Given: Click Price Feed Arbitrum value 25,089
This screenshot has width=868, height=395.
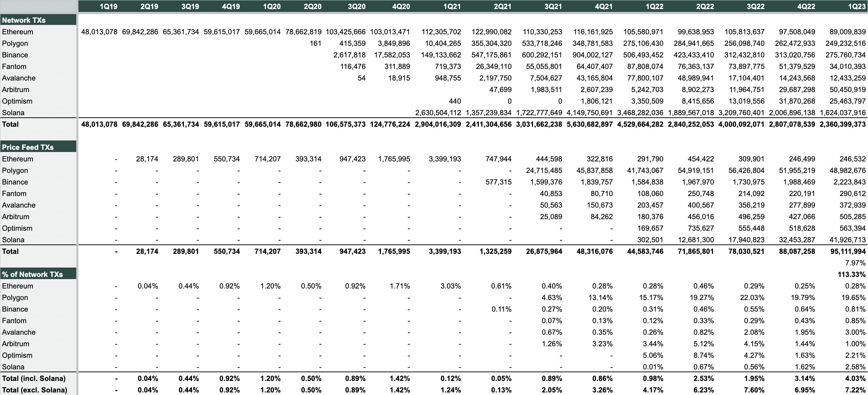Looking at the screenshot, I should point(551,217).
